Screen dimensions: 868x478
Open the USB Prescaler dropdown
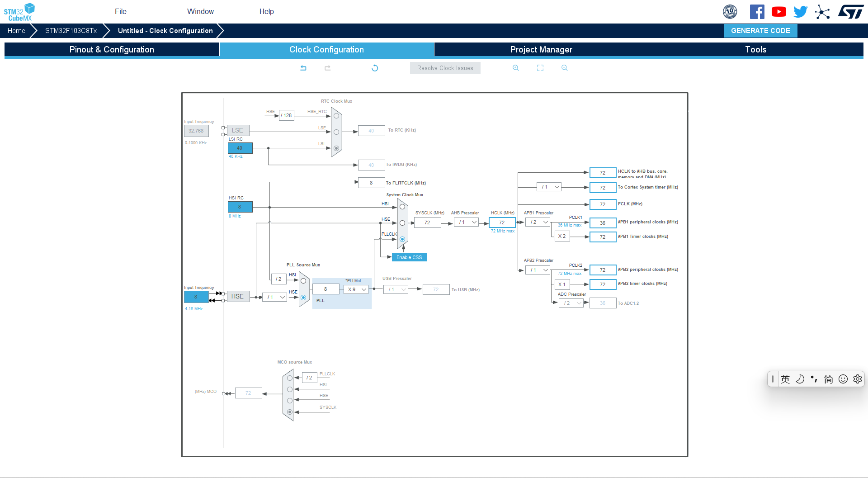pos(396,289)
